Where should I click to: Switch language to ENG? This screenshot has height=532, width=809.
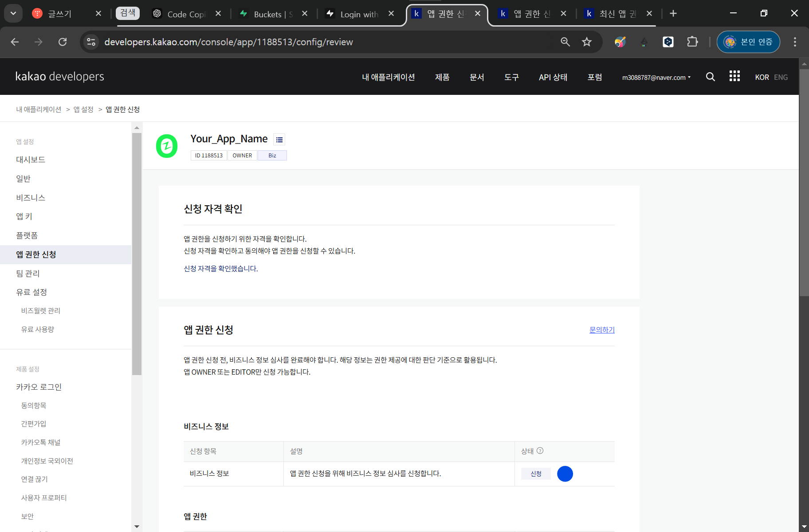[x=781, y=77]
